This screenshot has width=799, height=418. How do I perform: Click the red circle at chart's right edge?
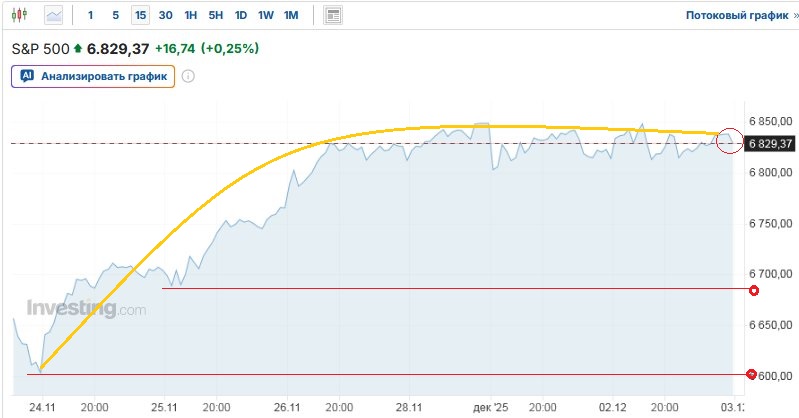730,142
